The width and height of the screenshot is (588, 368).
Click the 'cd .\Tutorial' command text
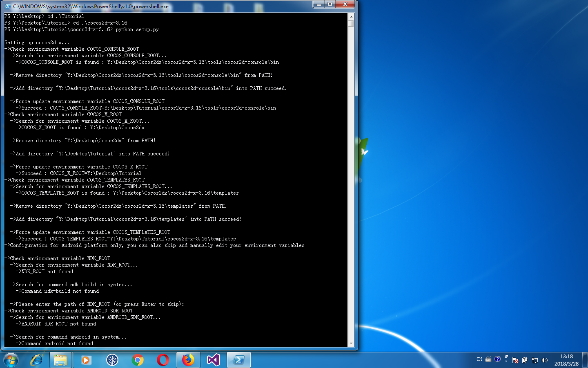pos(66,16)
